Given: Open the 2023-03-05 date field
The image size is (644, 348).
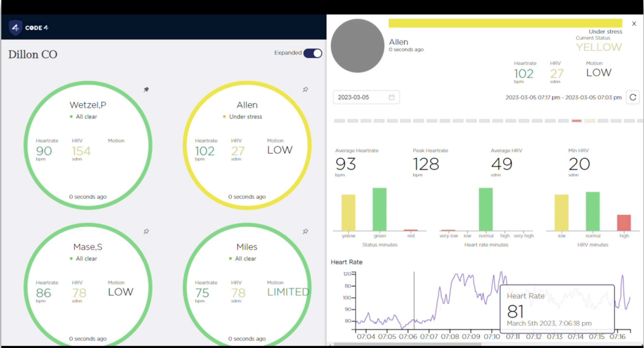Looking at the screenshot, I should [366, 97].
